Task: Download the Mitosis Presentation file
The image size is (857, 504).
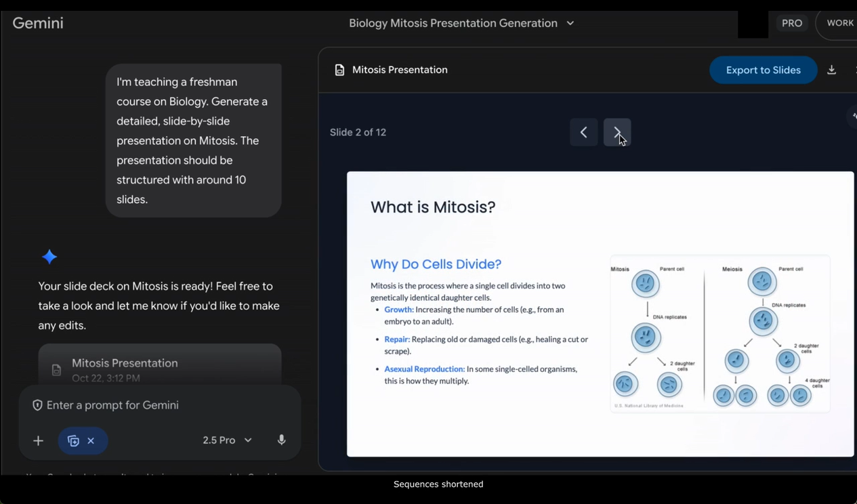Action: pyautogui.click(x=831, y=69)
